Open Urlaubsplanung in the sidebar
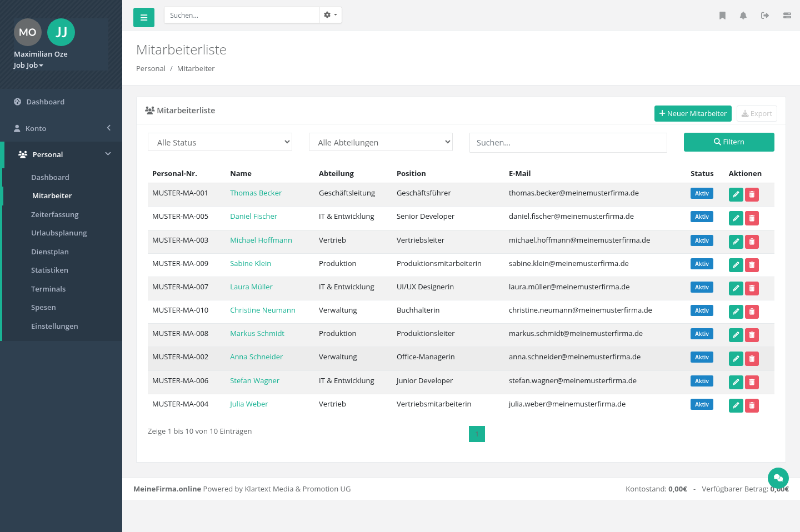 coord(59,233)
